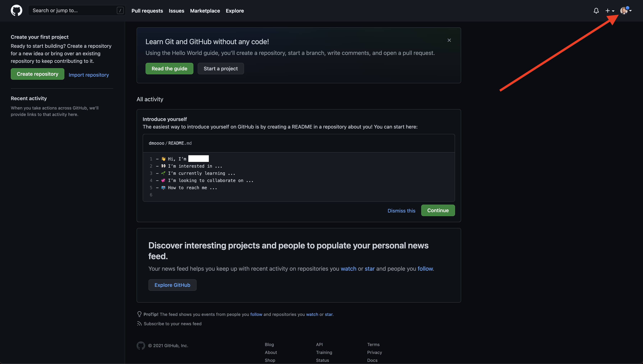This screenshot has height=364, width=643.
Task: Click the dmoooo / README.md file header
Action: pyautogui.click(x=299, y=143)
